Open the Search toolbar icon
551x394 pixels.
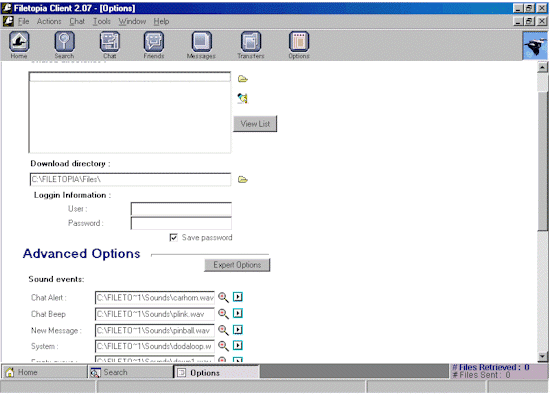64,45
